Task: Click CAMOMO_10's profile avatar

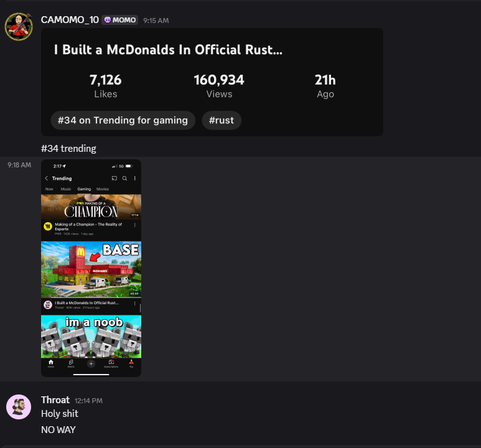Action: [x=19, y=27]
